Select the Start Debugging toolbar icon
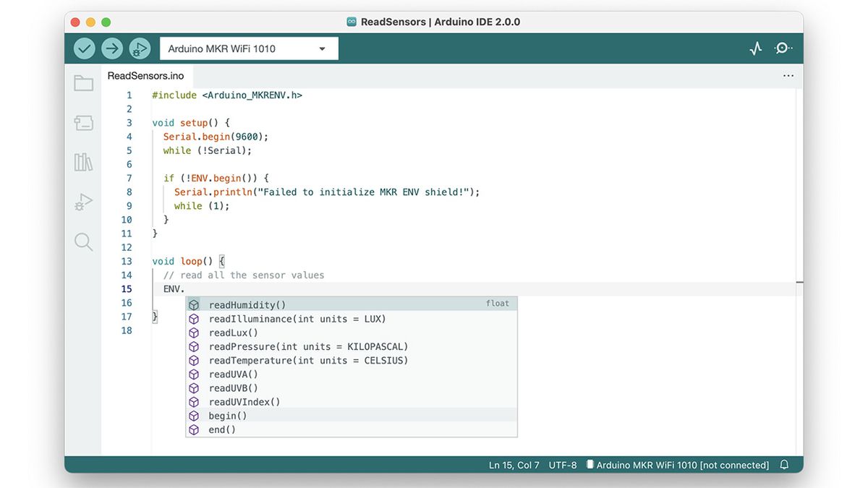The width and height of the screenshot is (868, 488). click(x=140, y=48)
